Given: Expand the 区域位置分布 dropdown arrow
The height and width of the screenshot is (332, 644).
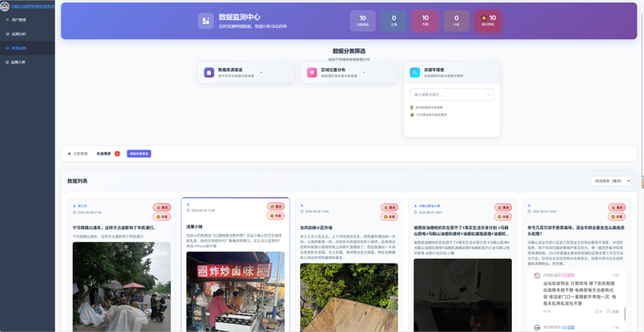Looking at the screenshot, I should 365,72.
